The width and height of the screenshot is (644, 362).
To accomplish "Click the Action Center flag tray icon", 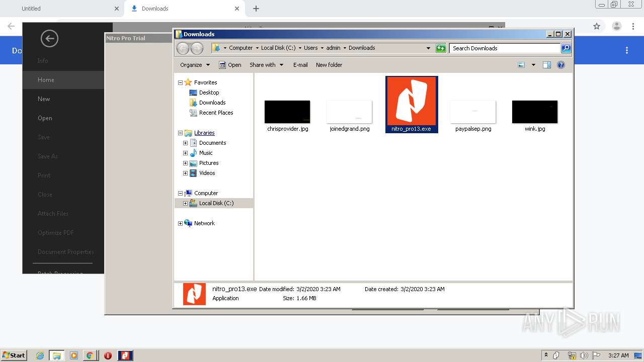I will point(596,355).
